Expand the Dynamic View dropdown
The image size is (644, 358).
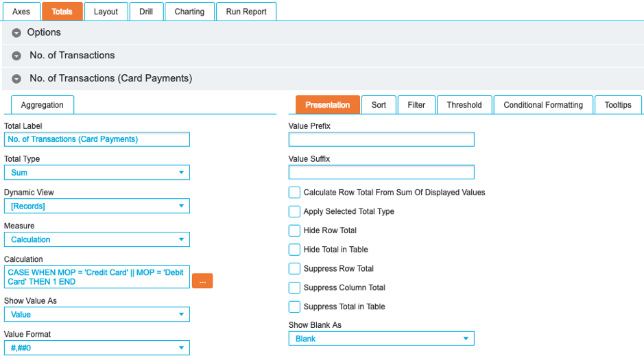coord(97,206)
